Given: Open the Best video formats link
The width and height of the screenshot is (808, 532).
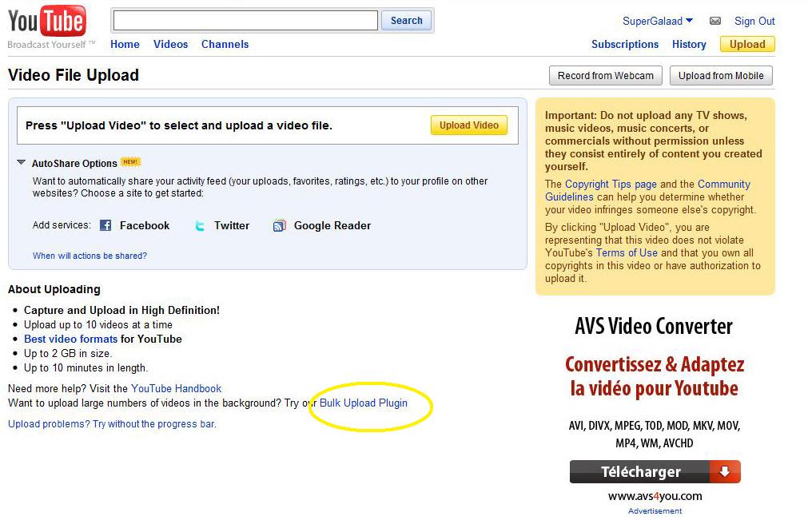Looking at the screenshot, I should [70, 339].
